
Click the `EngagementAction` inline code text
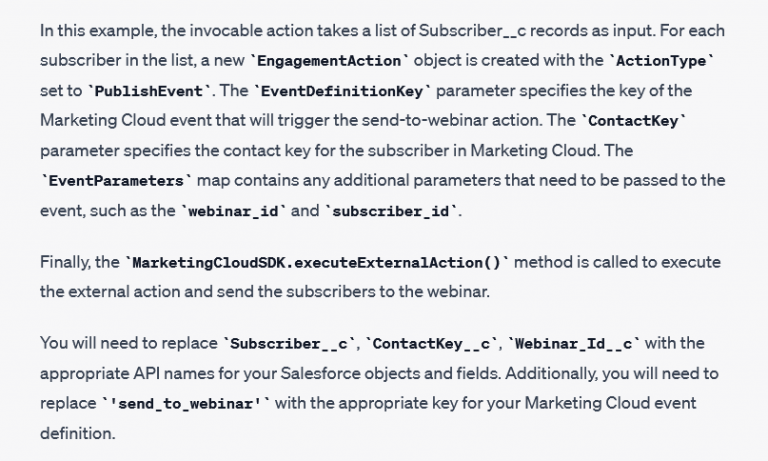point(334,61)
